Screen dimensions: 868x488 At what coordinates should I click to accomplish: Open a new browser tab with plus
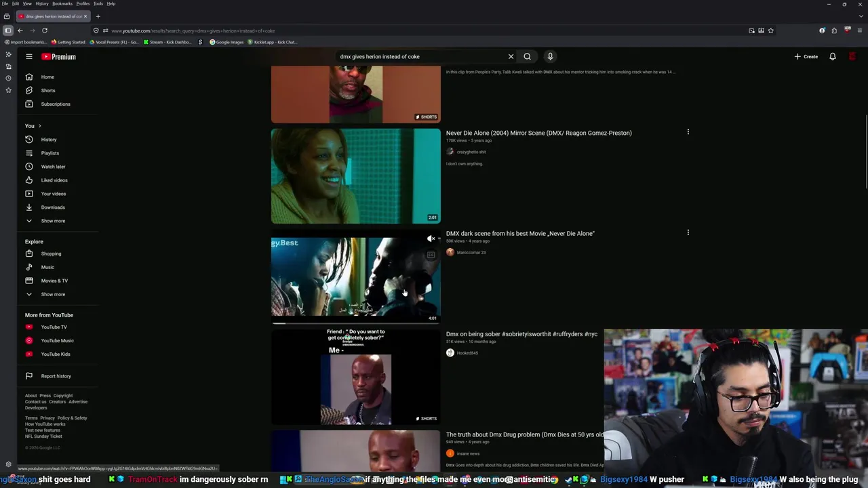(98, 16)
